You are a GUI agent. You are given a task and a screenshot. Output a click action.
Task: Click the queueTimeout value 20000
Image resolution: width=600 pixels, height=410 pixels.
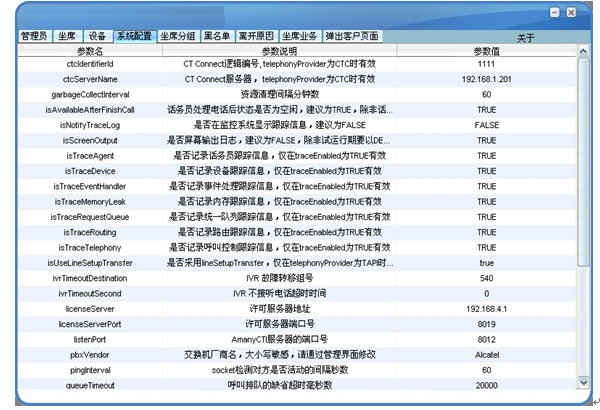click(x=486, y=385)
